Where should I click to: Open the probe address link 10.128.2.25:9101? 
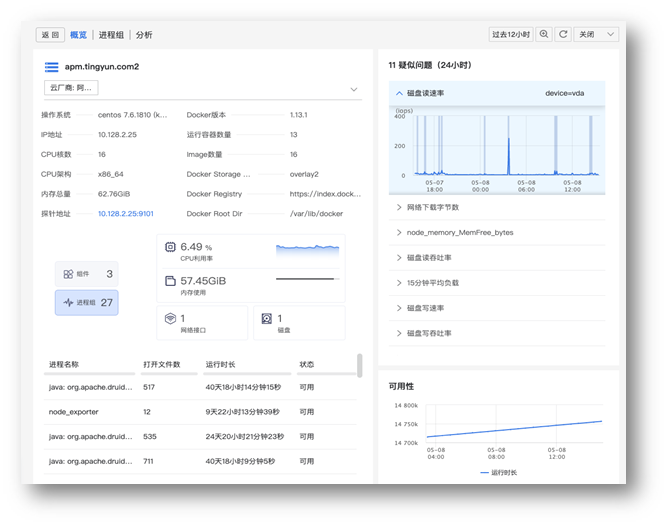[126, 213]
